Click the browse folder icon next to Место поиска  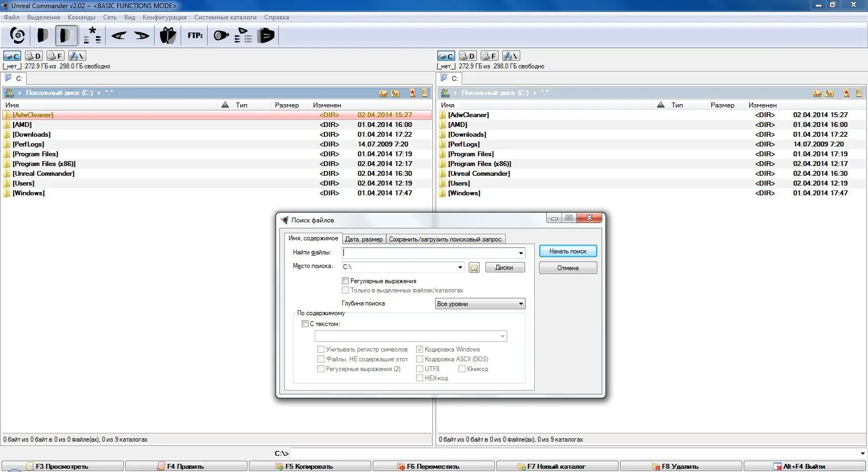tap(474, 267)
